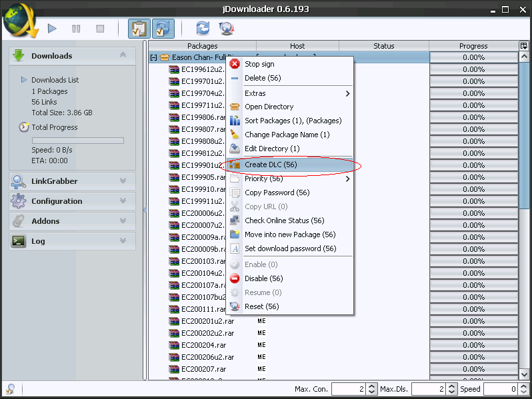The image size is (532, 399).
Task: Click the Log terminal icon
Action: pyautogui.click(x=18, y=241)
